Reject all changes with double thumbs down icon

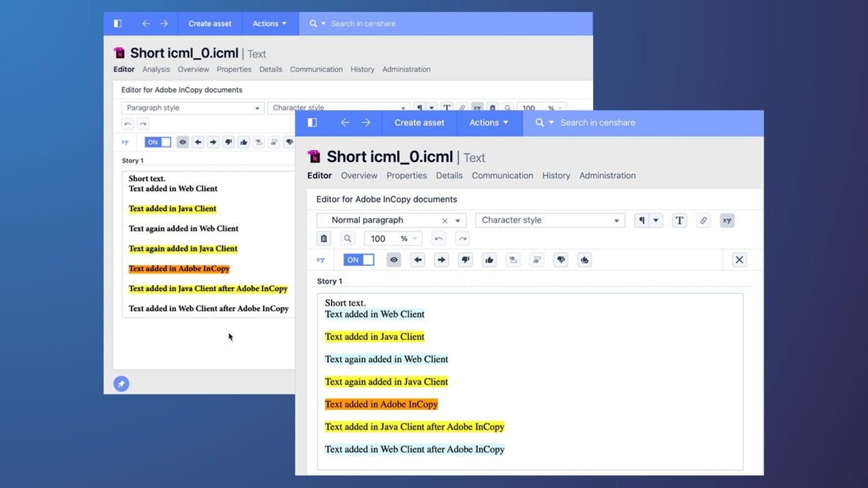tap(561, 259)
